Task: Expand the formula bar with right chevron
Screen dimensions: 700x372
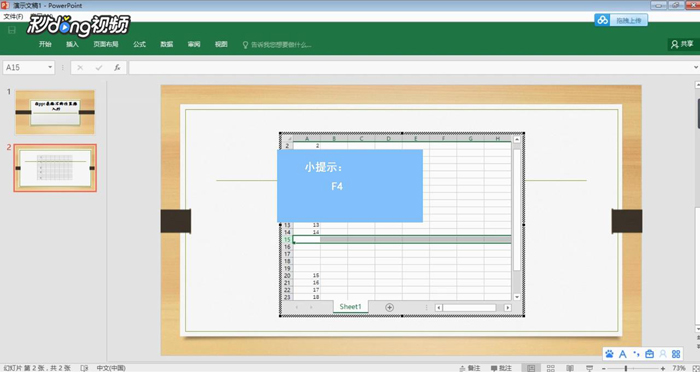Action: pos(696,67)
